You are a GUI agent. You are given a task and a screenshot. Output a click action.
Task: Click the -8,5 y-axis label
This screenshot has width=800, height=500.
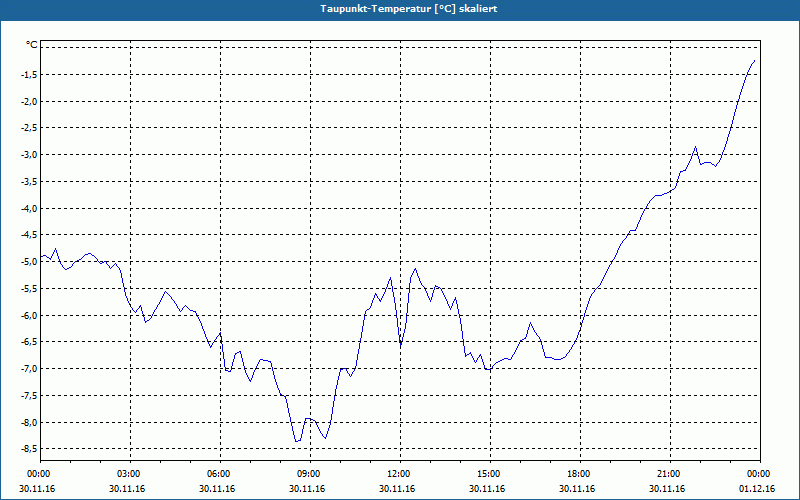coord(29,449)
